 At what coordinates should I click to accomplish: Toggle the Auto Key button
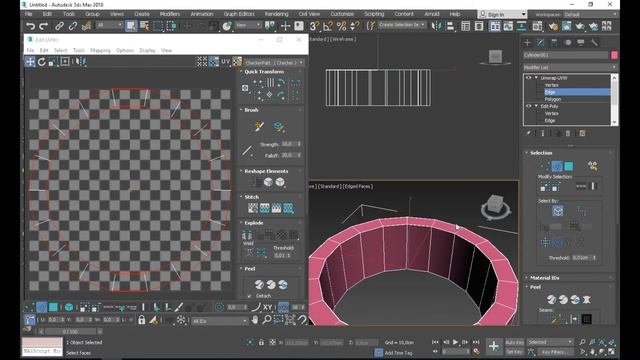click(514, 342)
